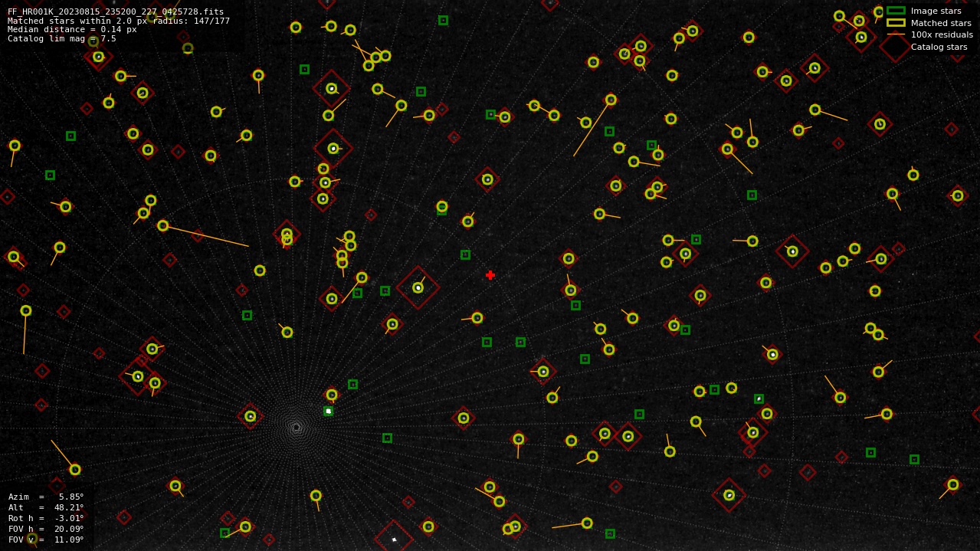Click the 'Matched stars' legend label

coord(941,23)
